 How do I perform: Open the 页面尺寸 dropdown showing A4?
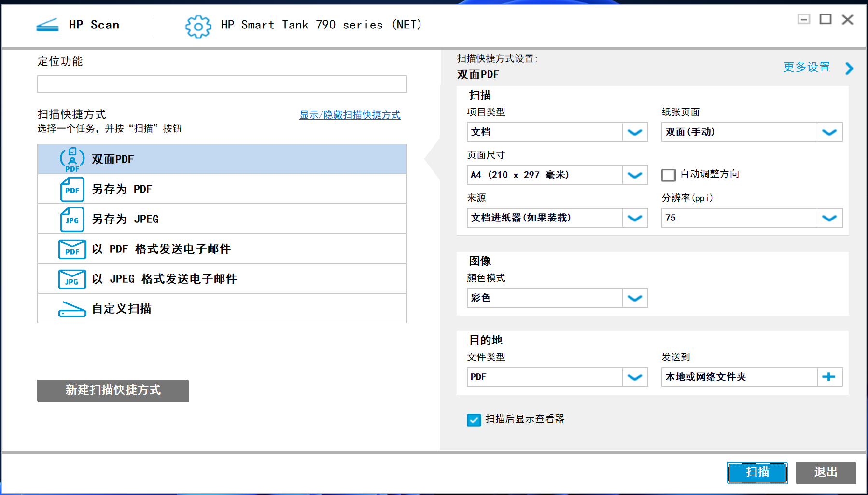point(634,175)
